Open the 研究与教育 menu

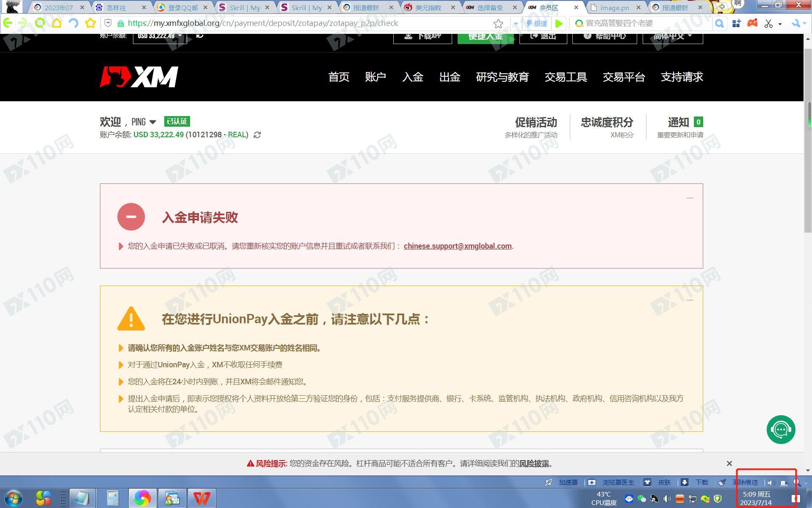(x=502, y=77)
